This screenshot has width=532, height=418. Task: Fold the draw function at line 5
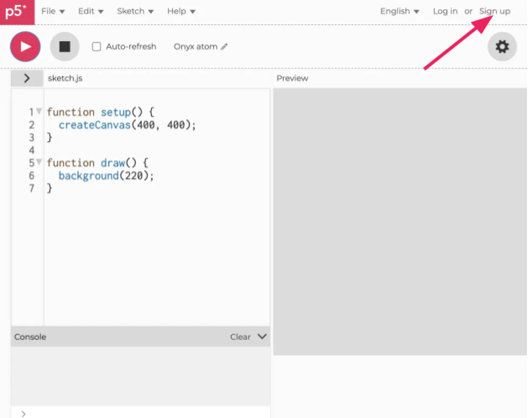click(39, 162)
